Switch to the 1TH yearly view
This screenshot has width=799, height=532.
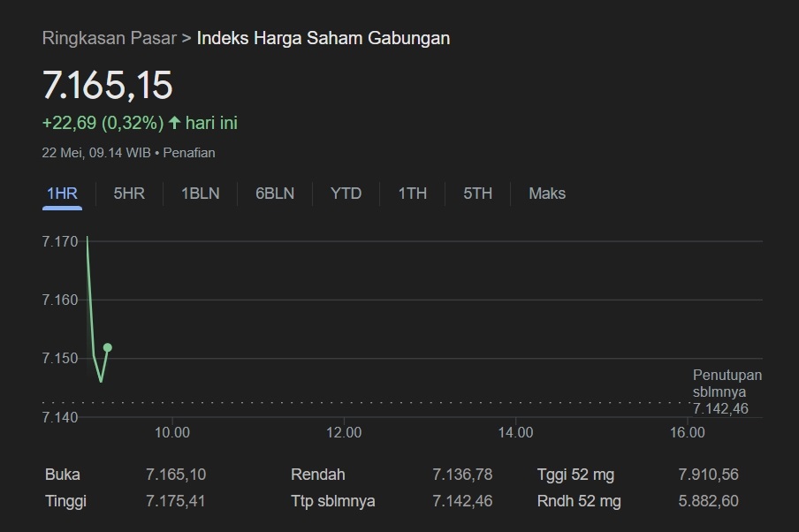pyautogui.click(x=412, y=194)
